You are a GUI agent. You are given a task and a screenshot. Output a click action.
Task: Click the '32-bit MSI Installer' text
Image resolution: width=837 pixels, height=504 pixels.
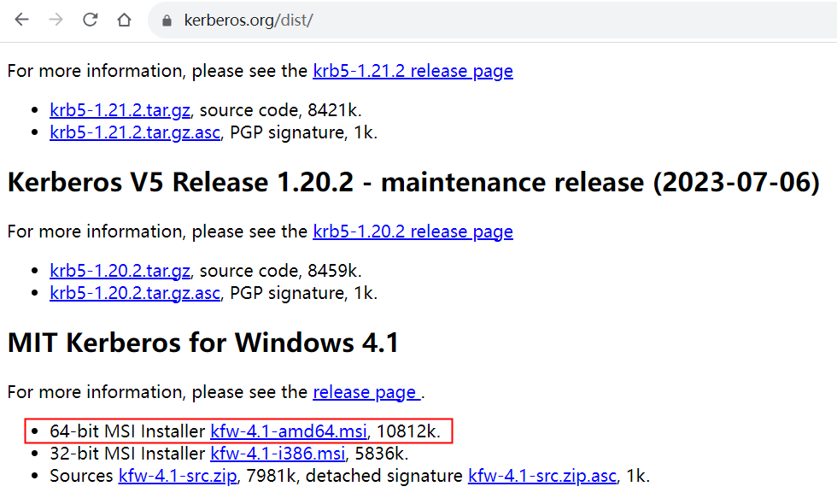click(x=127, y=454)
